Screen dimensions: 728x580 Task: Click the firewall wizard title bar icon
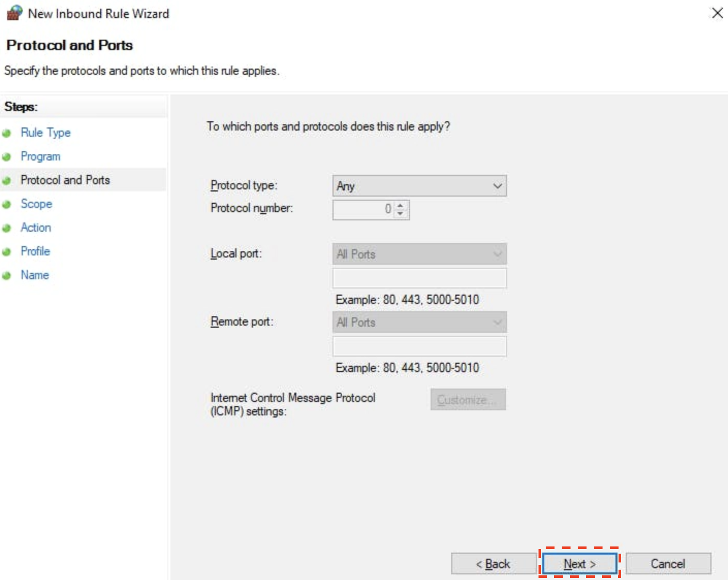pos(14,13)
